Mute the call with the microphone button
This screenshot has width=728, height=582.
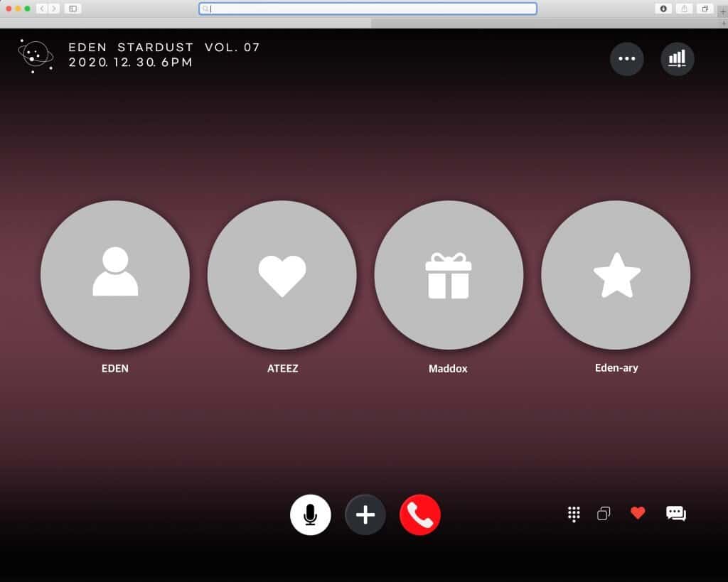(310, 514)
